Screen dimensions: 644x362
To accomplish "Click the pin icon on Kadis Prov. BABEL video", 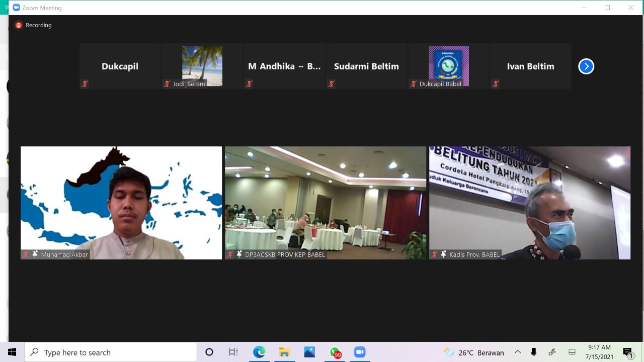I will coord(443,254).
